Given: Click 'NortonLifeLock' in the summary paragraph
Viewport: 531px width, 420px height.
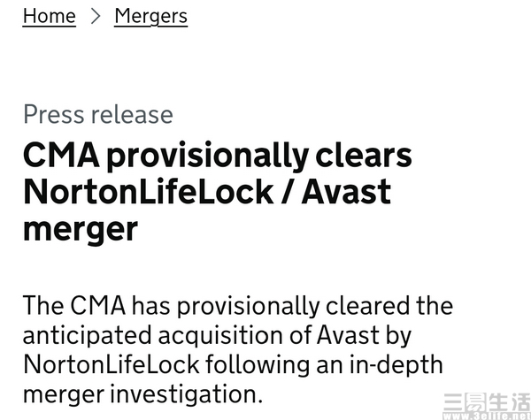Looking at the screenshot, I should coord(112,364).
